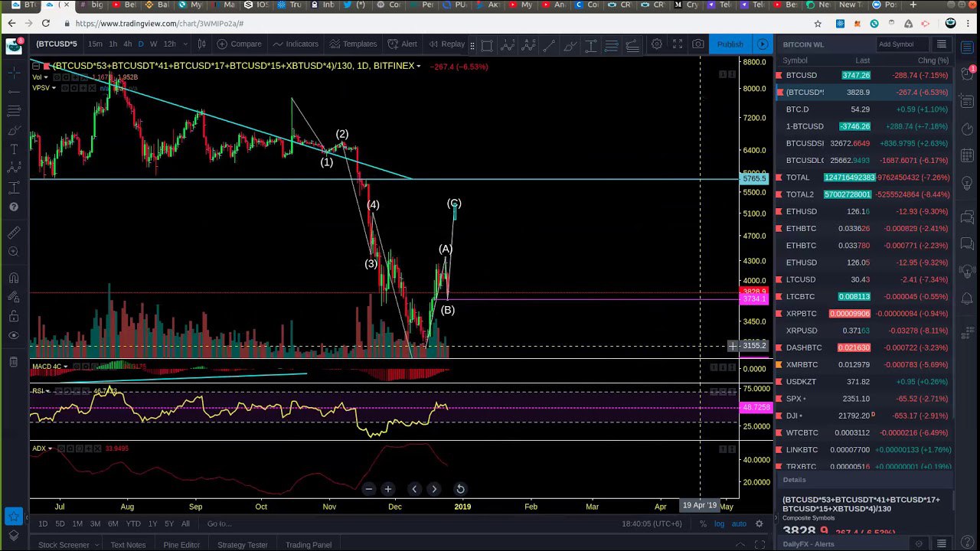Open object tree layers icon

pos(14,536)
